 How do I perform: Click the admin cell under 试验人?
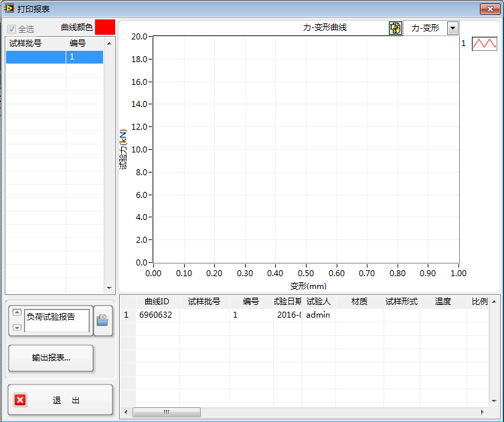click(318, 315)
